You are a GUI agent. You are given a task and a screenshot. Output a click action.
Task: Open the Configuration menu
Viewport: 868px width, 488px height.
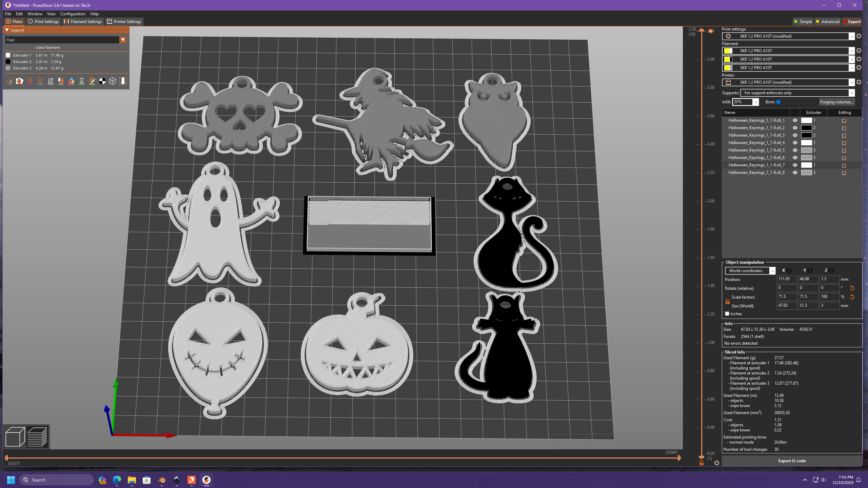coord(73,14)
